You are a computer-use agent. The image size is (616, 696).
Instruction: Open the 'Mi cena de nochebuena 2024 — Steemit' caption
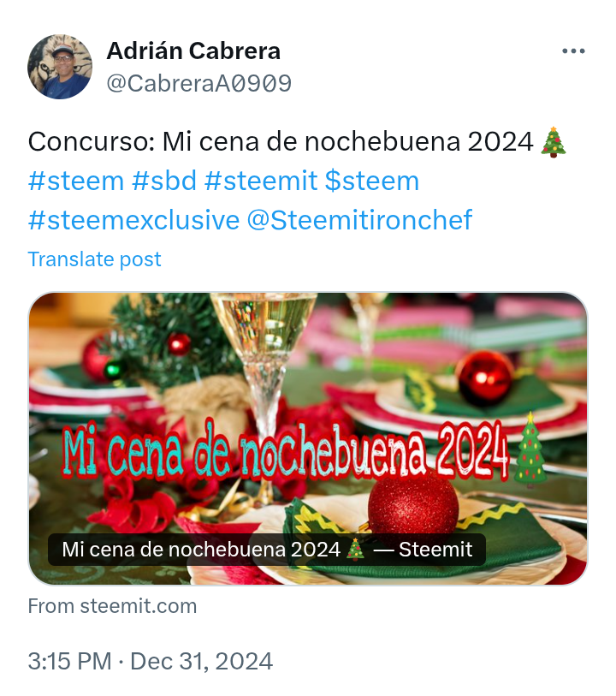click(x=267, y=549)
